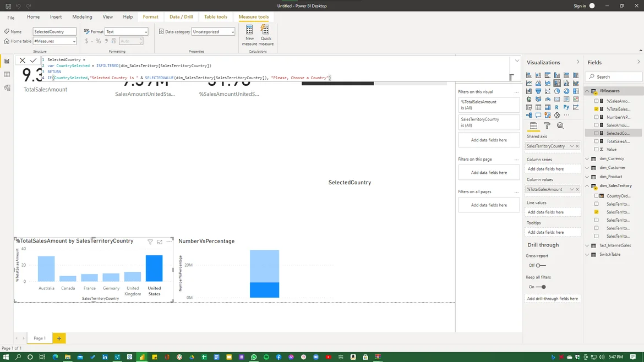This screenshot has width=644, height=362.
Task: Add a new page with the plus button
Action: click(59, 338)
